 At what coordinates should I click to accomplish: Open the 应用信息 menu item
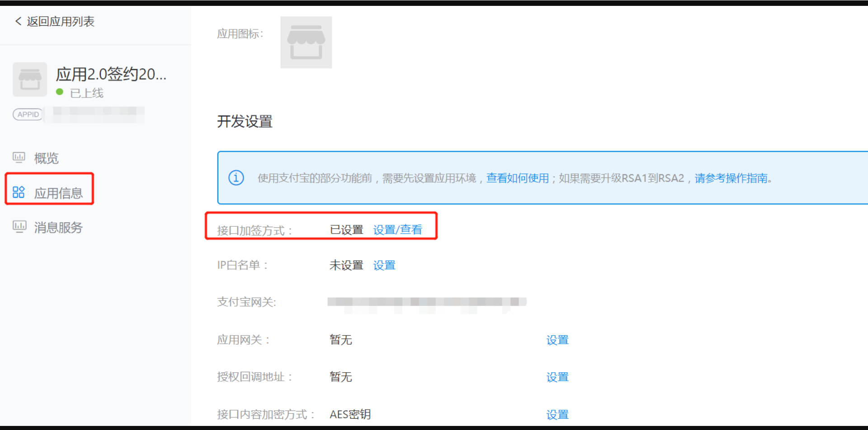pyautogui.click(x=58, y=193)
